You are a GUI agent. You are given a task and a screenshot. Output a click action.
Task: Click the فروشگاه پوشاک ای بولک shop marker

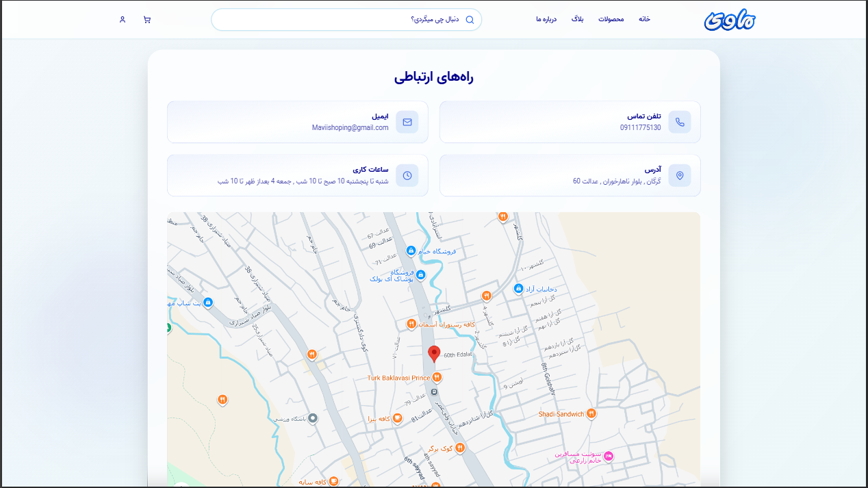pos(421,275)
